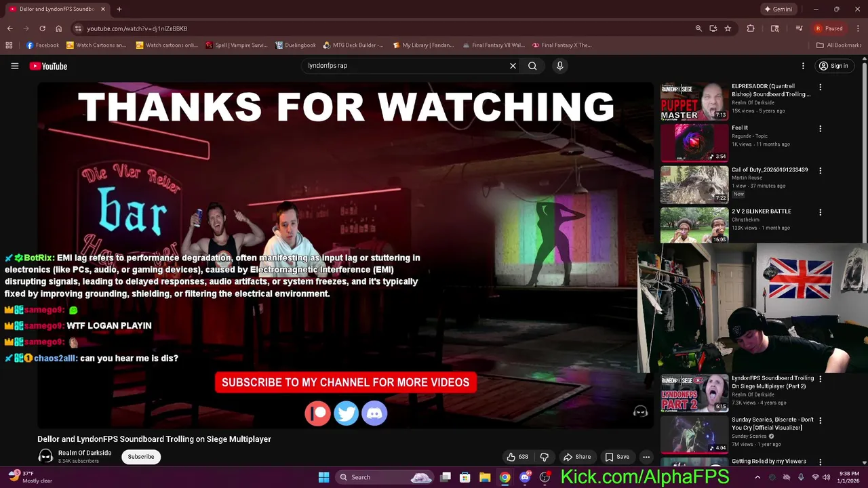
Task: Open the Realm Of Darkside channel name
Action: 85,453
